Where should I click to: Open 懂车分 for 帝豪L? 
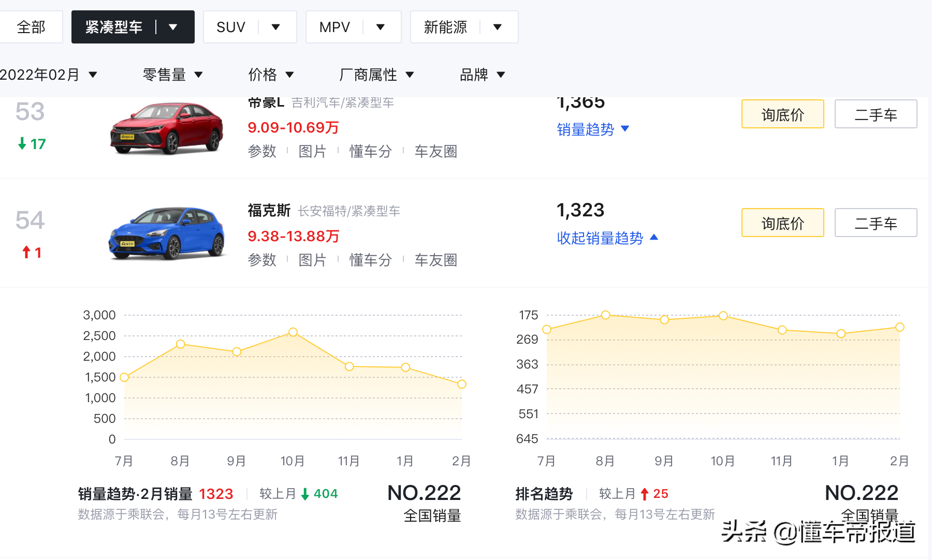click(x=371, y=152)
